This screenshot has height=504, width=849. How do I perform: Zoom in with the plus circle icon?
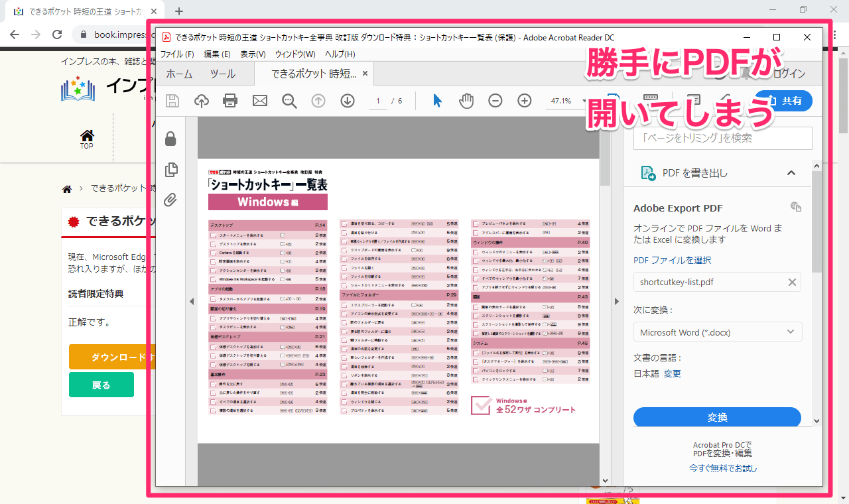click(x=525, y=101)
